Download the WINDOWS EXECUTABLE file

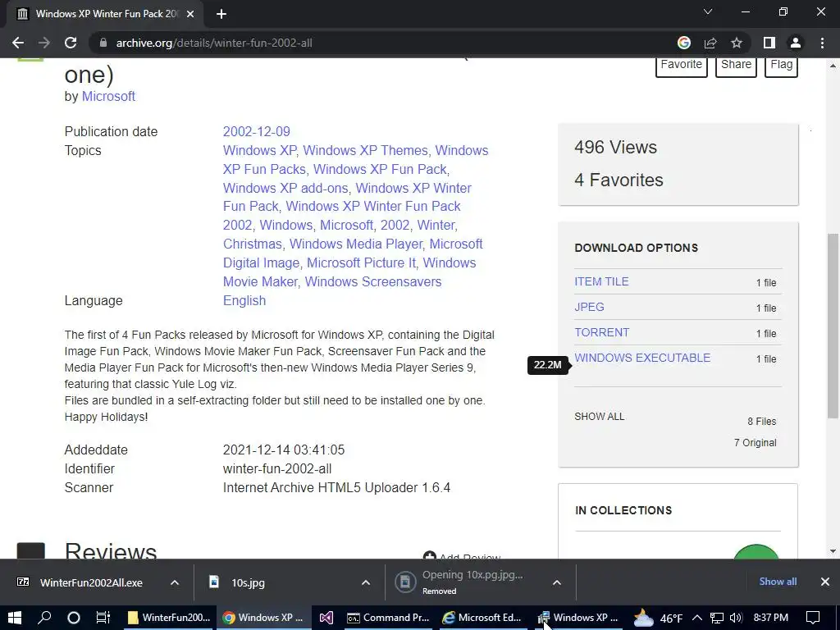click(x=642, y=358)
